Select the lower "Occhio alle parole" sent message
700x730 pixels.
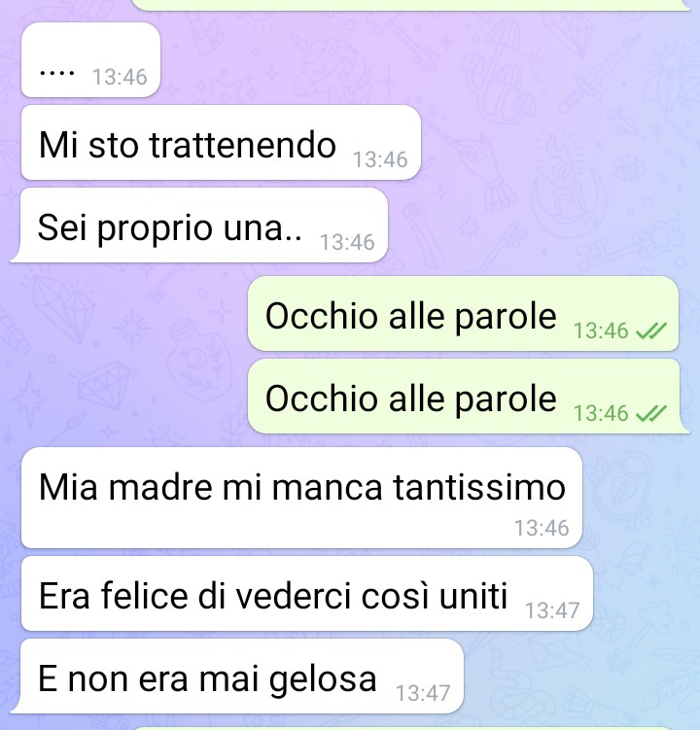coord(468,397)
